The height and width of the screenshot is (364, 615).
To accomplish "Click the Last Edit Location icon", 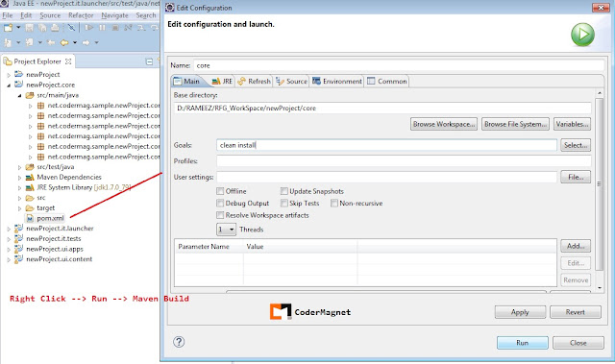I will pyautogui.click(x=51, y=42).
